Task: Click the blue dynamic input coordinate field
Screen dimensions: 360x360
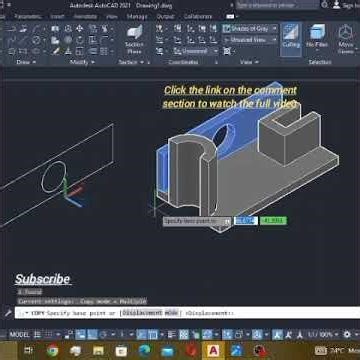Action: pos(246,221)
